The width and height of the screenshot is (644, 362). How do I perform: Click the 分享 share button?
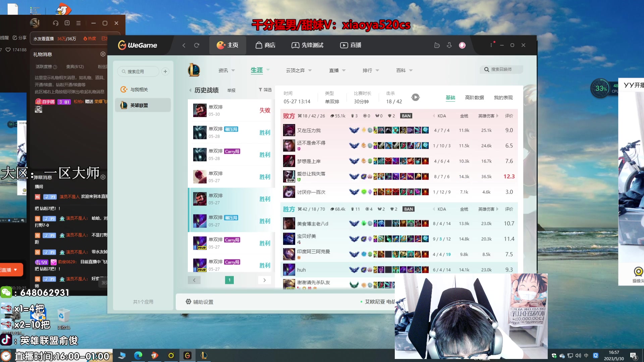pyautogui.click(x=19, y=38)
